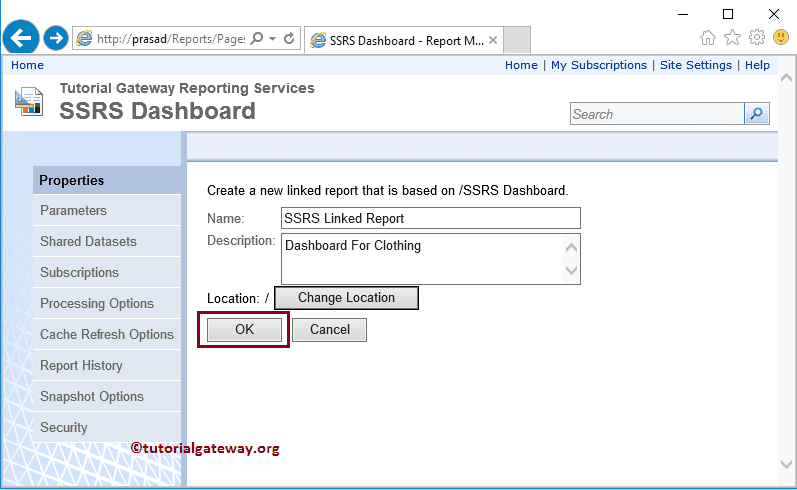Click the Cancel button
The height and width of the screenshot is (490, 797).
(329, 329)
